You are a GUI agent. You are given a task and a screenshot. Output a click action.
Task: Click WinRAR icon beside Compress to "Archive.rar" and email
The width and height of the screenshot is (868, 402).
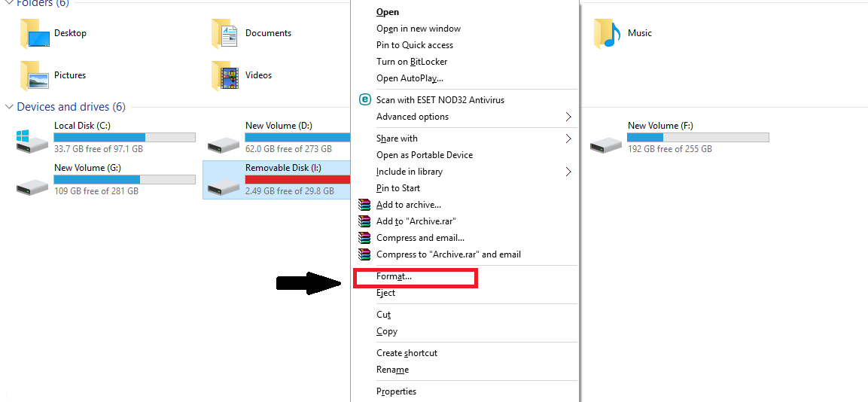coord(364,254)
